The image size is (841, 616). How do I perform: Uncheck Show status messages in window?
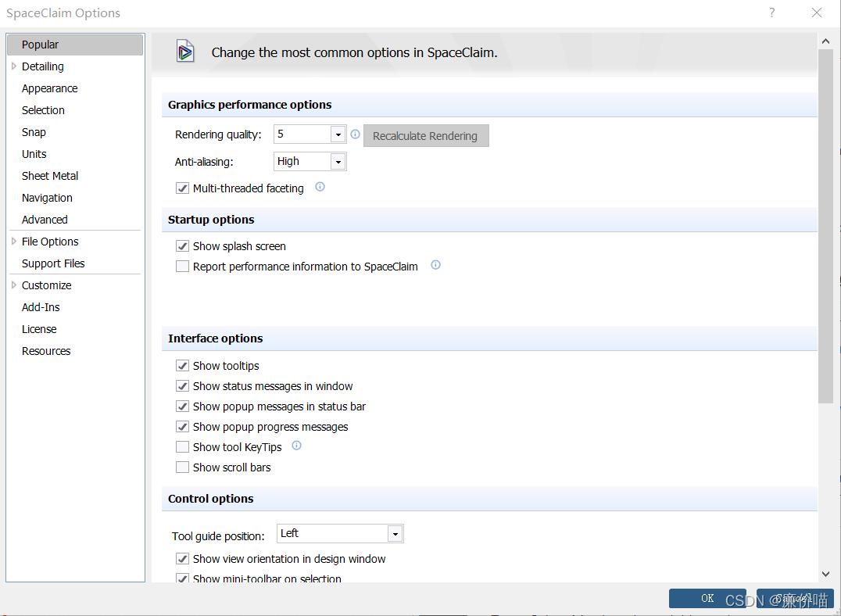(x=182, y=386)
